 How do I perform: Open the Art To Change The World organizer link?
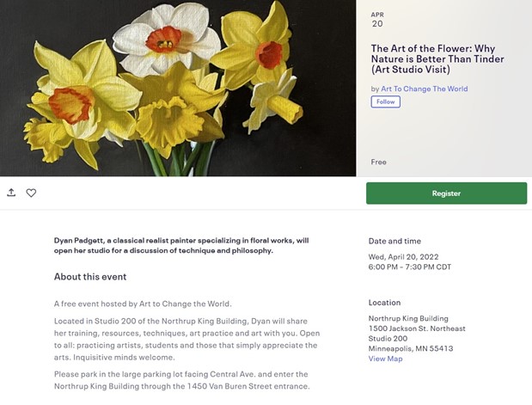pos(425,89)
